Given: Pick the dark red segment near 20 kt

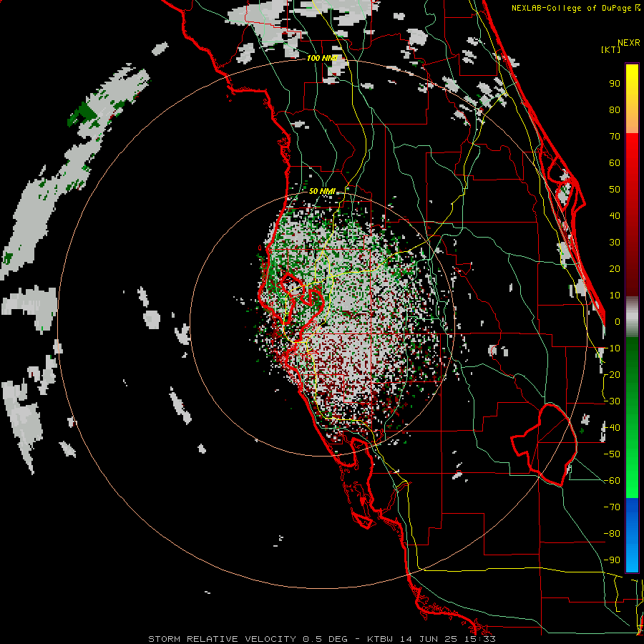Looking at the screenshot, I should (632, 269).
